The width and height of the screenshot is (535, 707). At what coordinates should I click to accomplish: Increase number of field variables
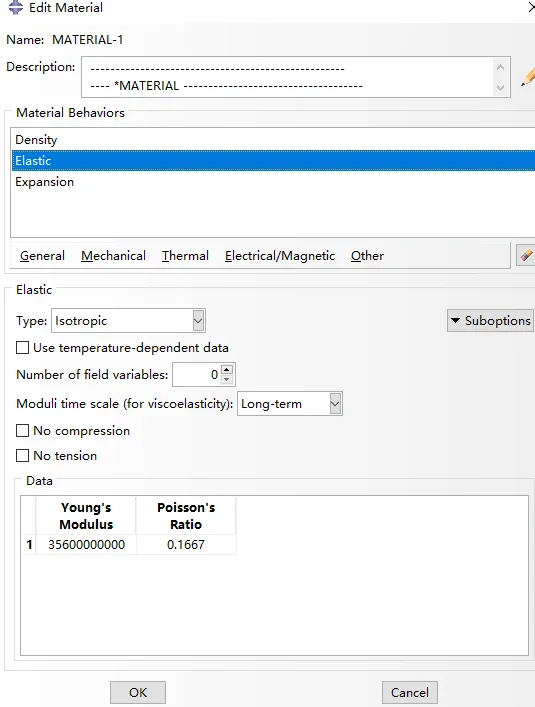(227, 370)
